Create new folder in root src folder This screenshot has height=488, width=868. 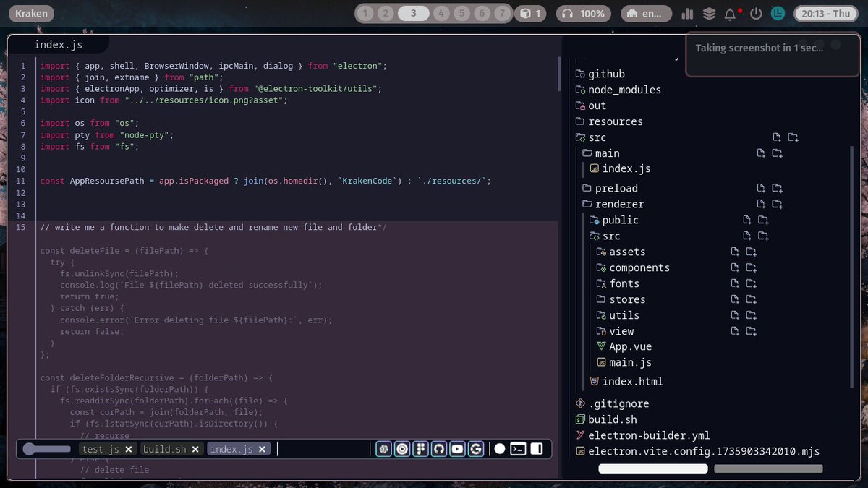[x=793, y=137]
